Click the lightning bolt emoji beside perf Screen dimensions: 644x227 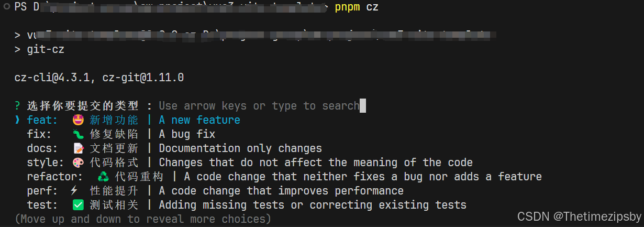(74, 191)
